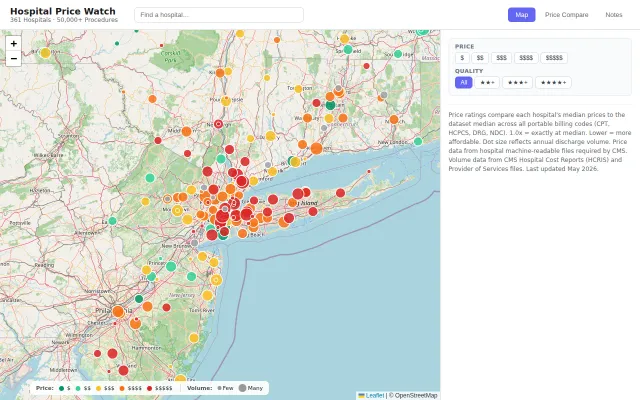Open the Notes tab
The image size is (640, 400).
tap(613, 15)
